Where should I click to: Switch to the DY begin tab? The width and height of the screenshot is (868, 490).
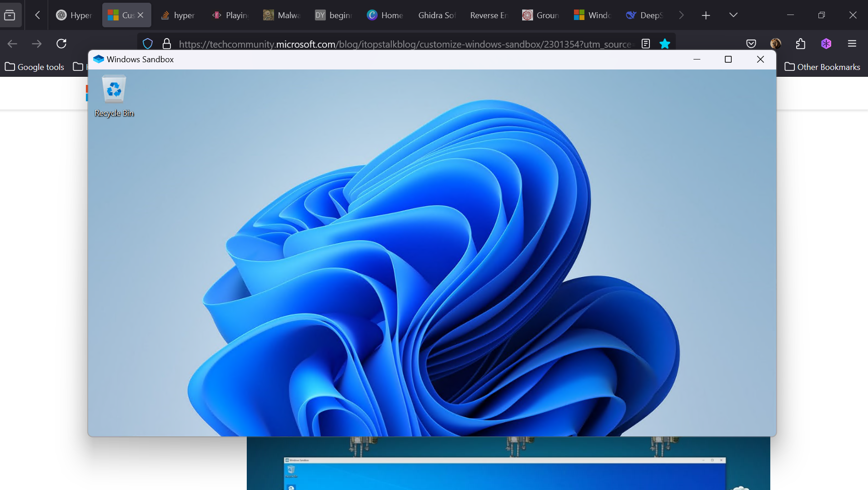[333, 15]
